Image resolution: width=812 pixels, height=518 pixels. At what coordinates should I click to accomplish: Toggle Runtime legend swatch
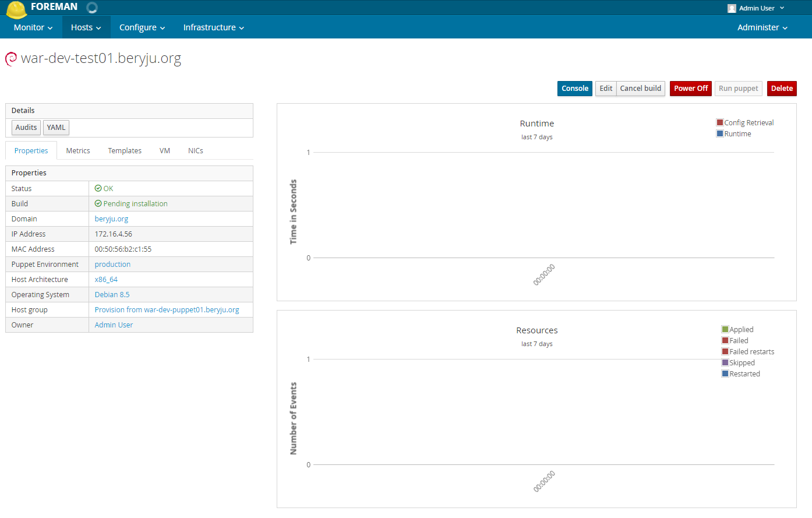pyautogui.click(x=720, y=133)
